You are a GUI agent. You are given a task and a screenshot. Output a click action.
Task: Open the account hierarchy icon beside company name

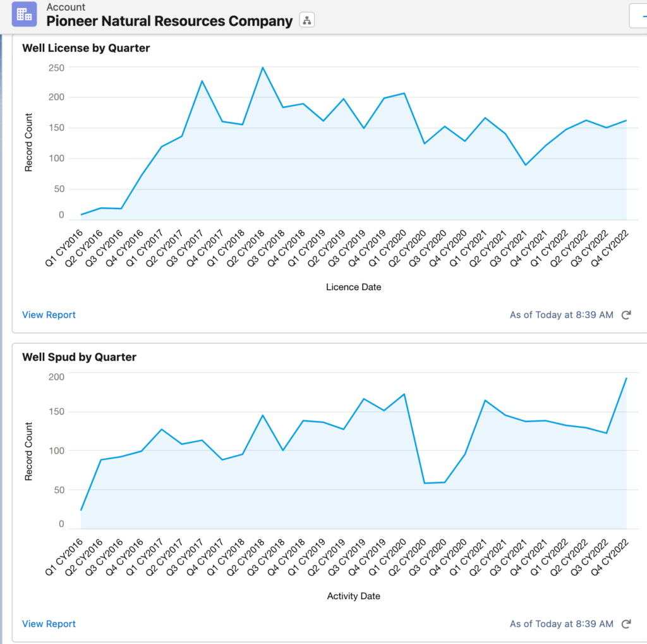click(306, 20)
